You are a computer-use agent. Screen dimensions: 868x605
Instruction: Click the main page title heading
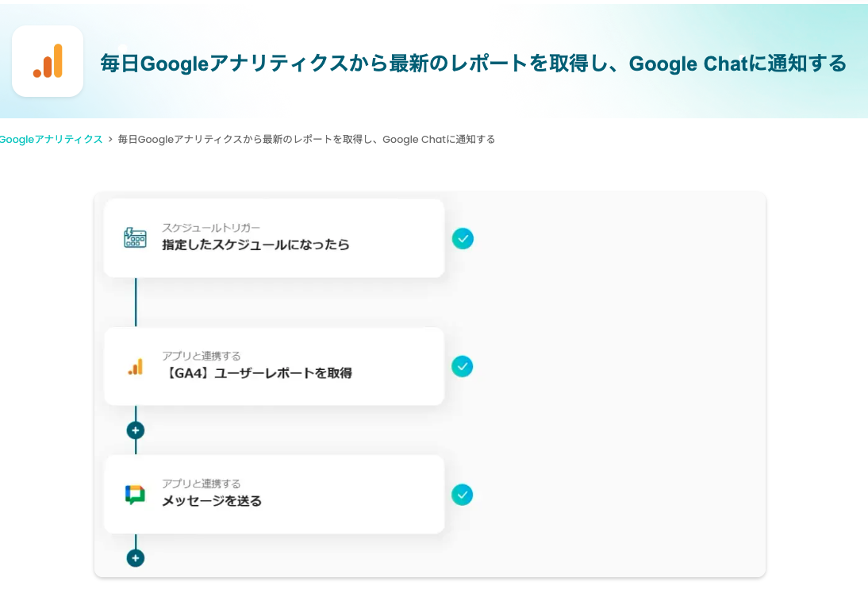474,64
